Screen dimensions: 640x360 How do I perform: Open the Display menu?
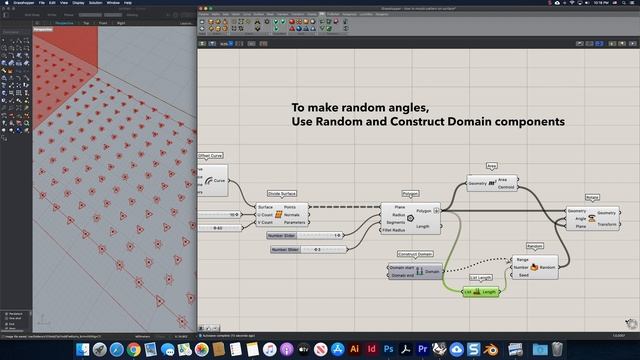78,2
